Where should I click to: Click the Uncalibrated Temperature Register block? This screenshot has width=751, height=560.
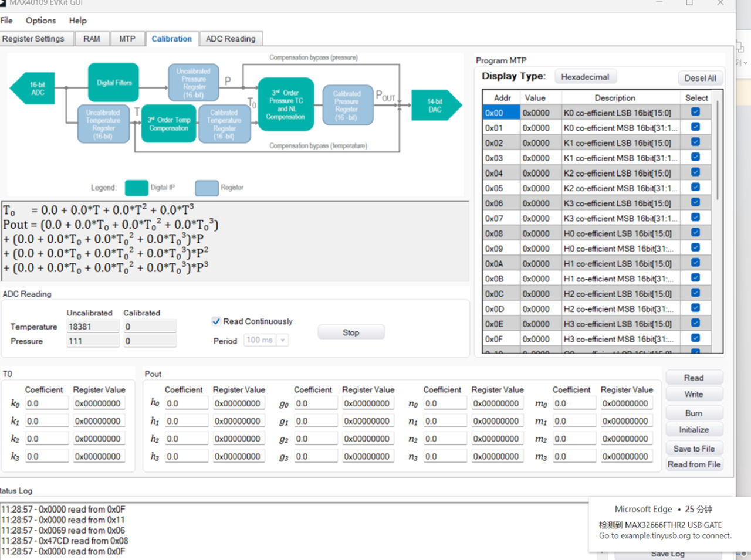[103, 124]
